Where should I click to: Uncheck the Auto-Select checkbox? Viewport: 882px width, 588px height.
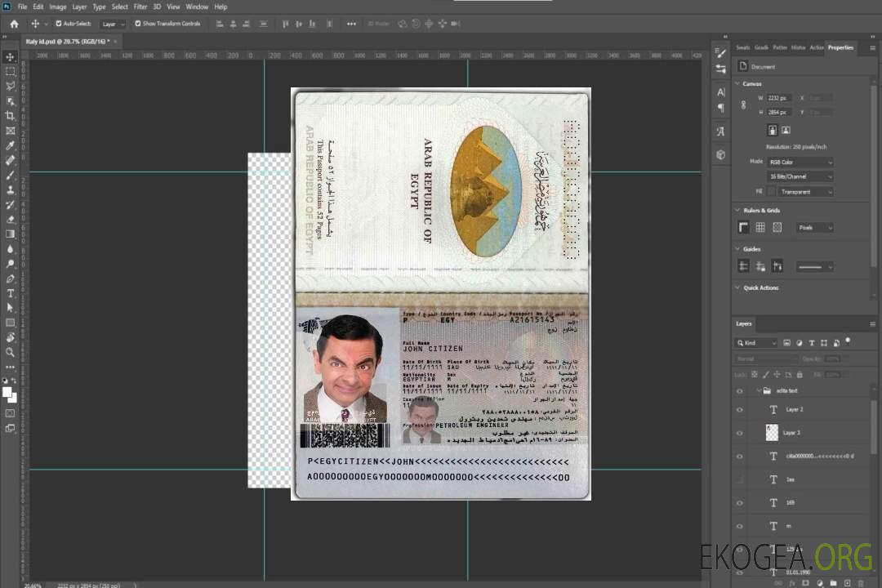59,24
